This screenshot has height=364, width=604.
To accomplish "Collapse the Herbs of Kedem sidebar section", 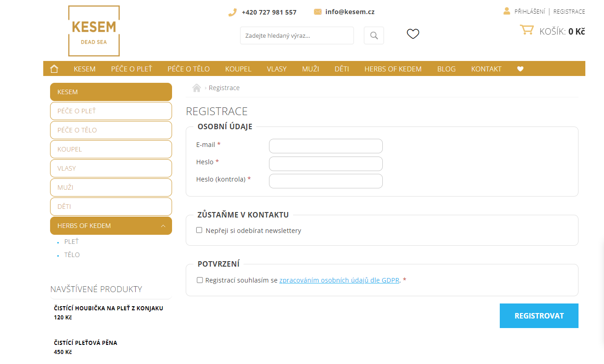I will point(163,226).
